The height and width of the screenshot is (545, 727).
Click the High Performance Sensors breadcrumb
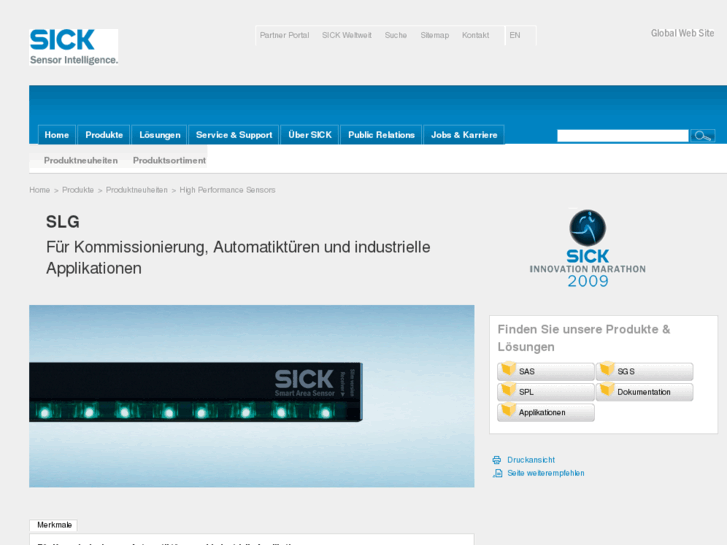coord(227,190)
